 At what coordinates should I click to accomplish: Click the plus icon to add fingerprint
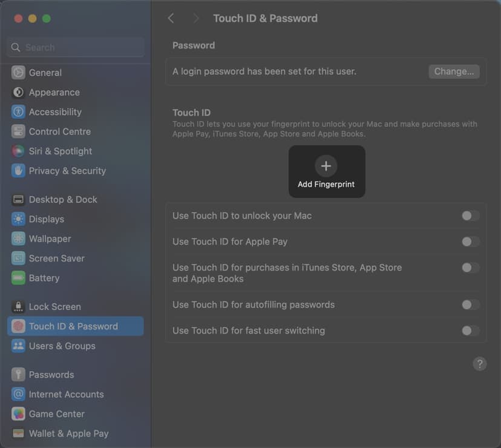click(x=326, y=166)
